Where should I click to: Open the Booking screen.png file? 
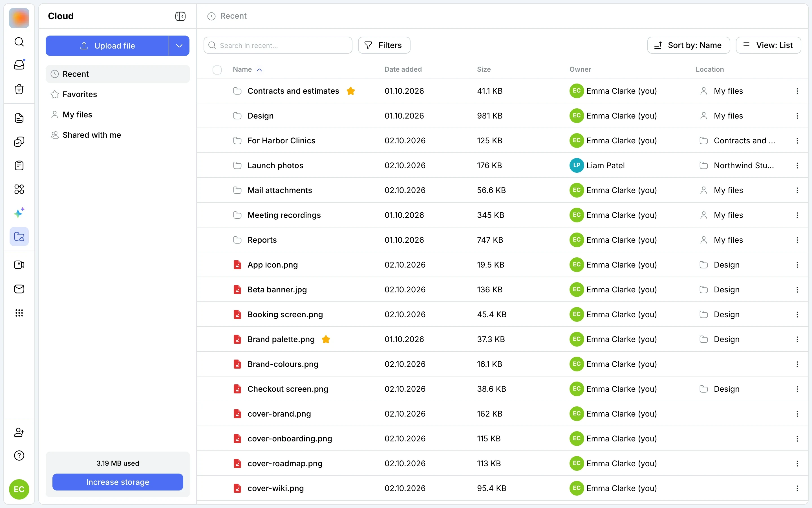[285, 314]
